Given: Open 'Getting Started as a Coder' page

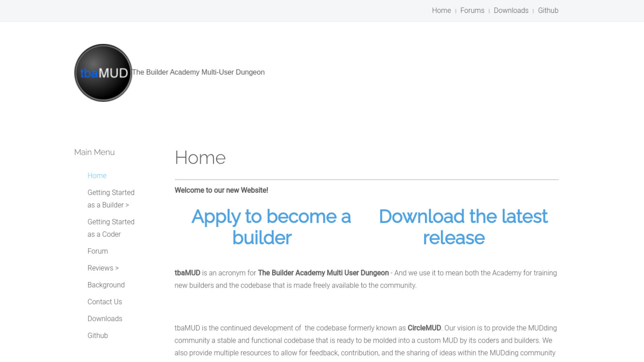Looking at the screenshot, I should (x=111, y=228).
